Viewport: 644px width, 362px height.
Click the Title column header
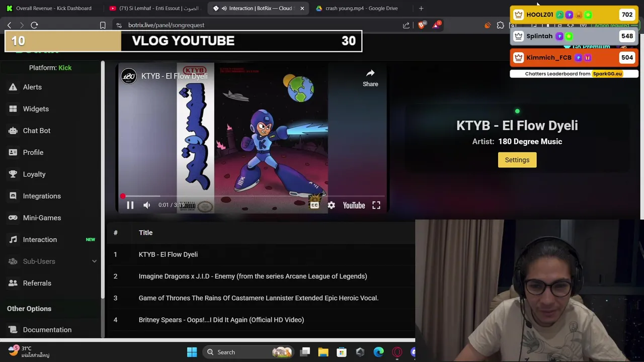click(x=145, y=233)
